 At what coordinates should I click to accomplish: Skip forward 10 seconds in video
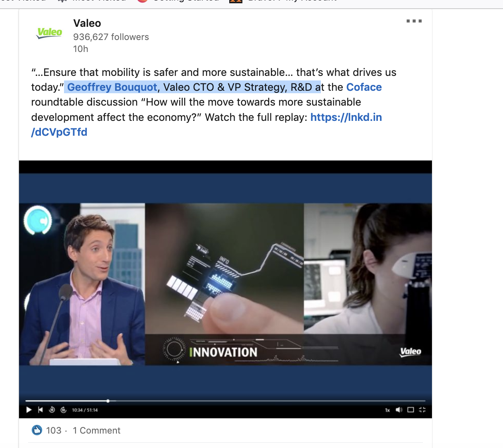pyautogui.click(x=64, y=410)
